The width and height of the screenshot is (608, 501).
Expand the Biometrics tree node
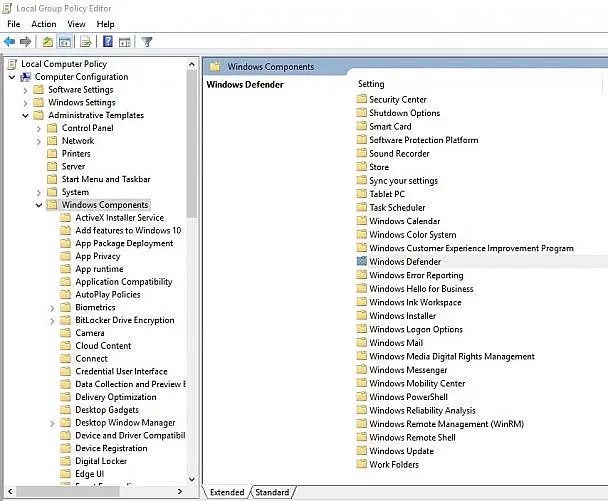pyautogui.click(x=52, y=308)
